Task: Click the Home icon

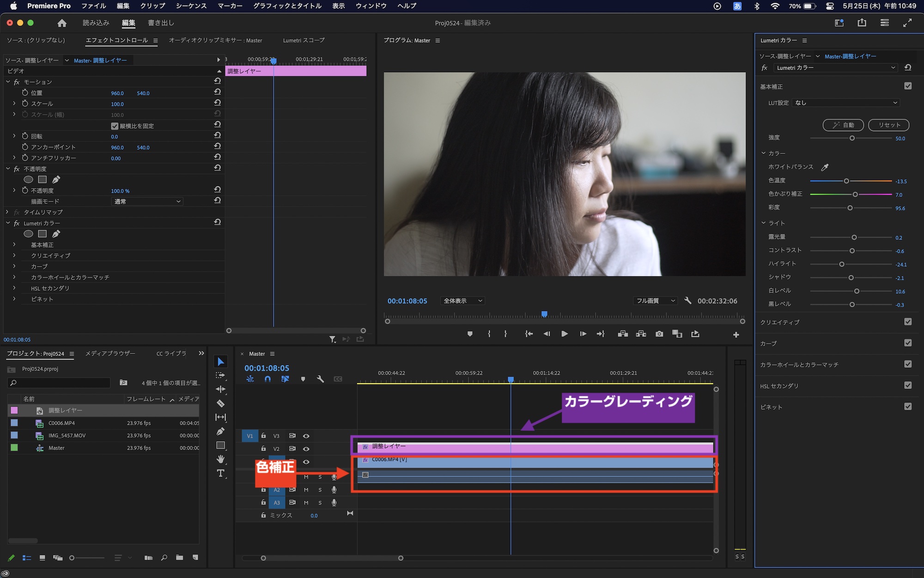Action: point(62,23)
